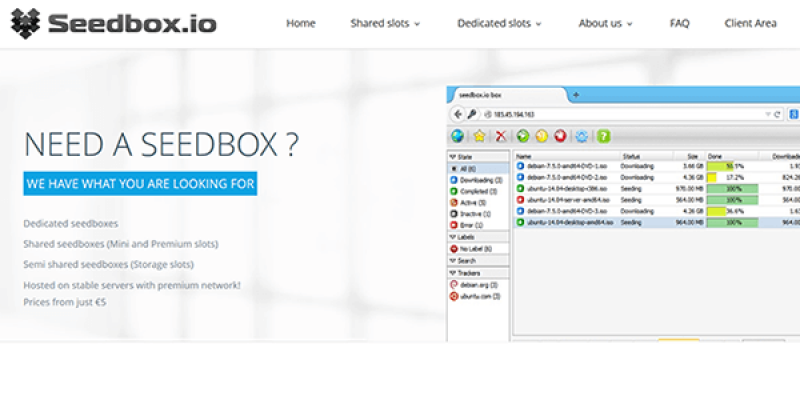
Task: Sort torrents by Status column header
Action: click(x=646, y=157)
